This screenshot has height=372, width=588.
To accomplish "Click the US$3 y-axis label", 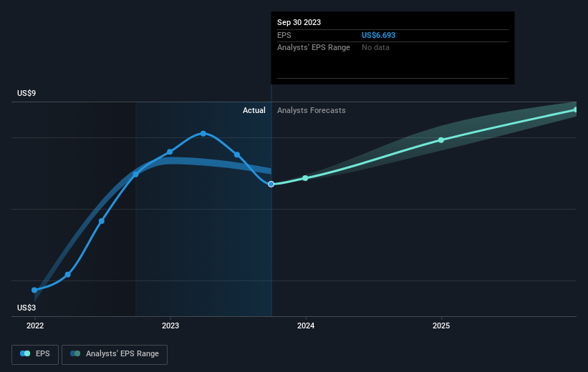I will pos(26,308).
